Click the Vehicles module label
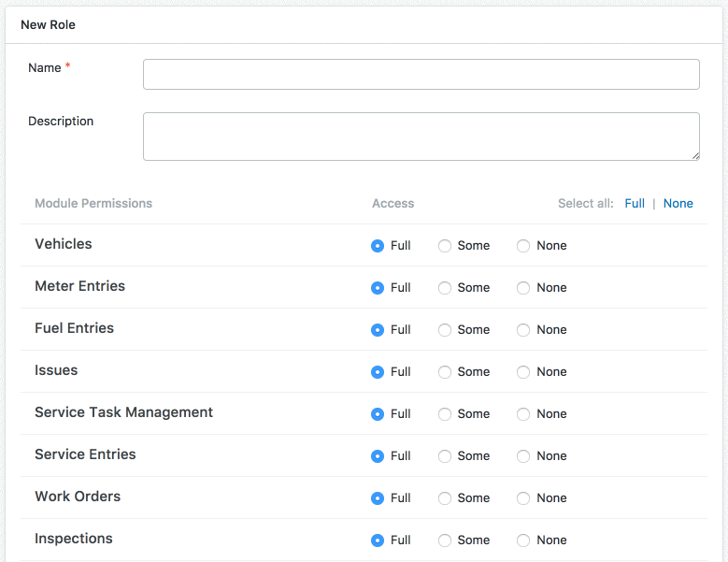This screenshot has width=728, height=562. coord(64,244)
